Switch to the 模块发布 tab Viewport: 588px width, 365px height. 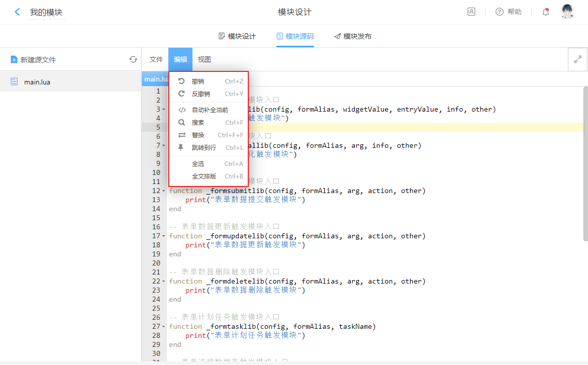(x=353, y=36)
